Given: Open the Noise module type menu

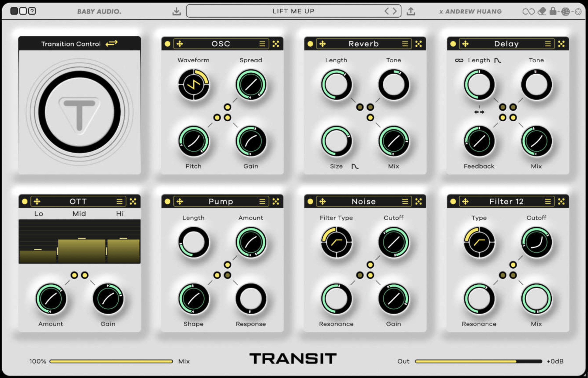Looking at the screenshot, I should [405, 202].
